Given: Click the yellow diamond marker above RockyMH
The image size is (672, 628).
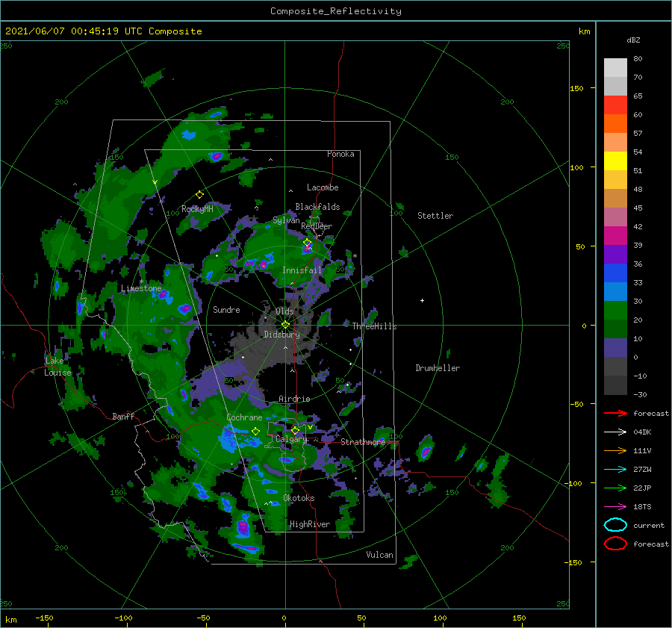Looking at the screenshot, I should click(199, 195).
